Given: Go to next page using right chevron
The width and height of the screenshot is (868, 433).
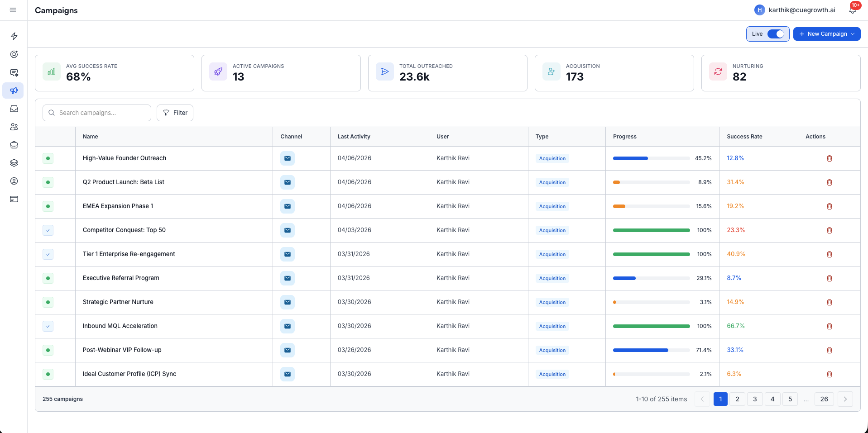Looking at the screenshot, I should coord(845,399).
